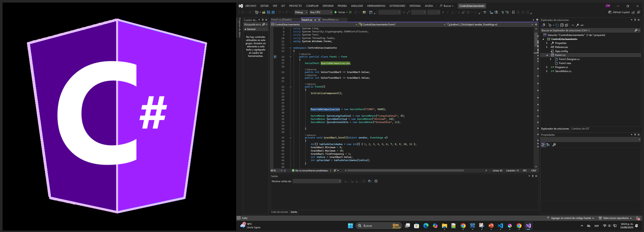Open the ARCHIVO menu
Image resolution: width=644 pixels, height=232 pixels.
coord(251,6)
